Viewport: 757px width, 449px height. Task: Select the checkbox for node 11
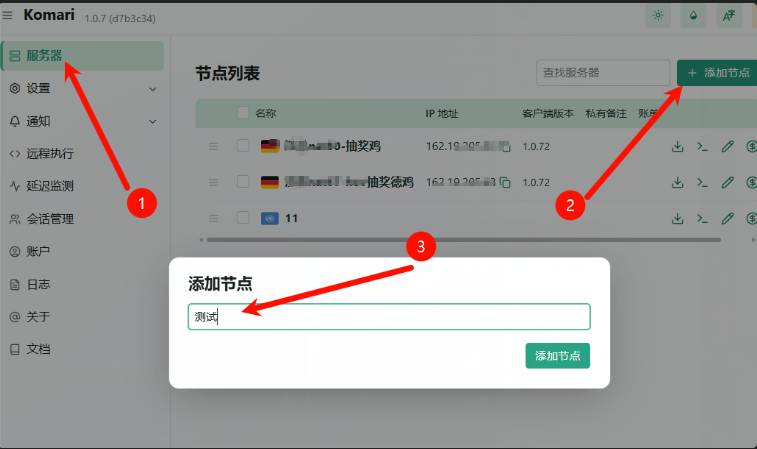pos(243,218)
